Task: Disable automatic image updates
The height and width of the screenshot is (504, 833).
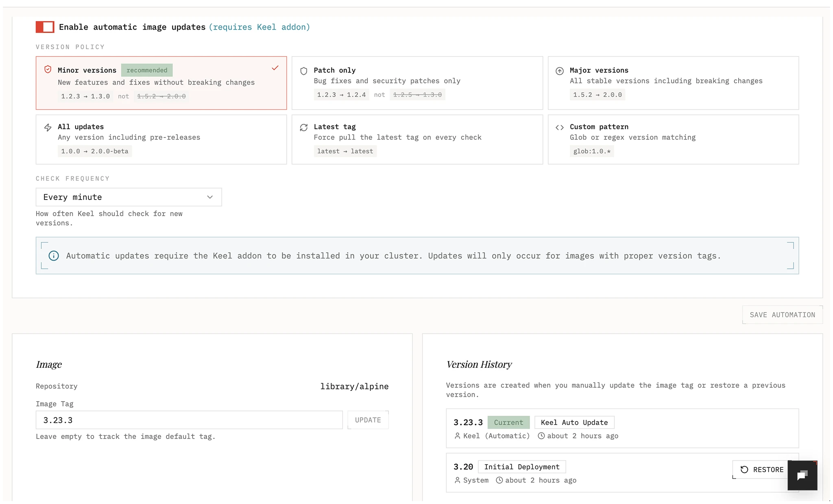Action: [x=45, y=27]
